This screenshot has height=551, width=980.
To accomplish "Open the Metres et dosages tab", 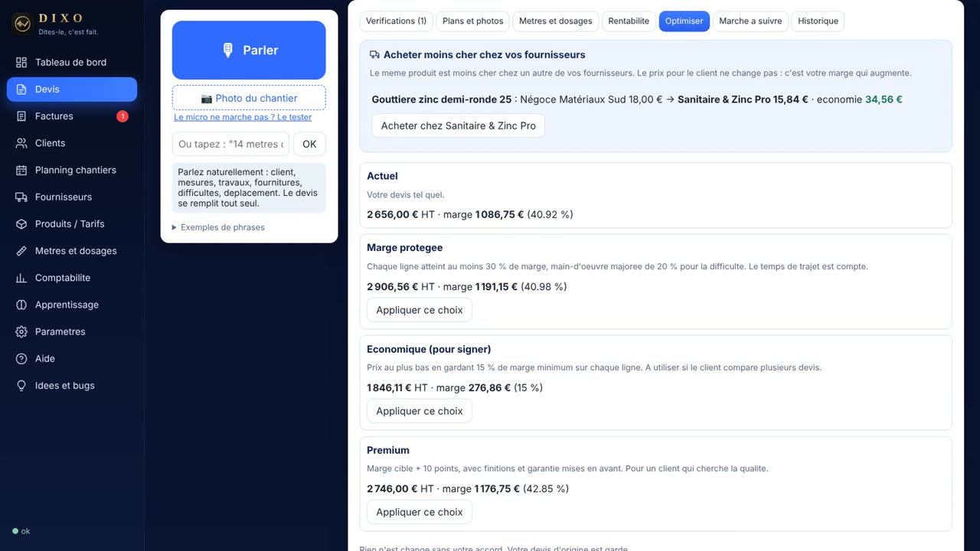I will (x=556, y=21).
